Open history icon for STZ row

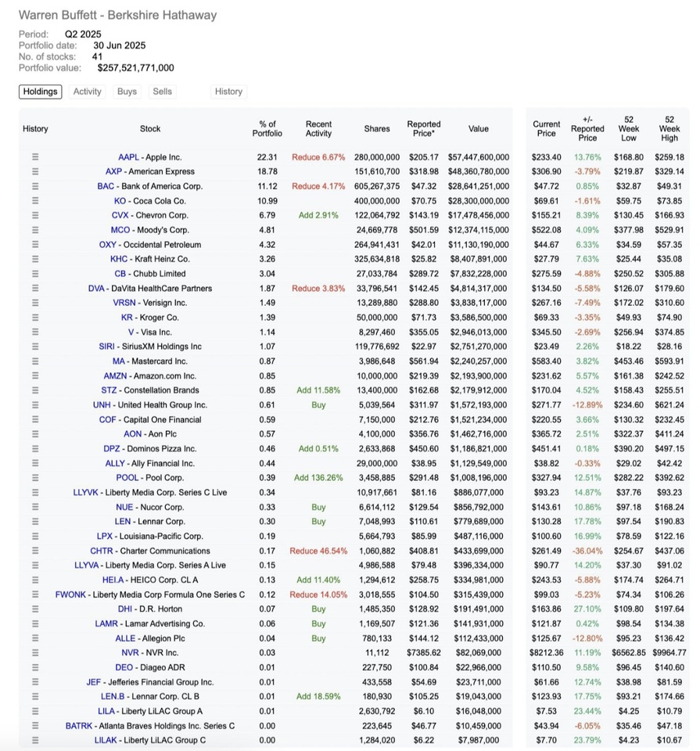[x=35, y=390]
